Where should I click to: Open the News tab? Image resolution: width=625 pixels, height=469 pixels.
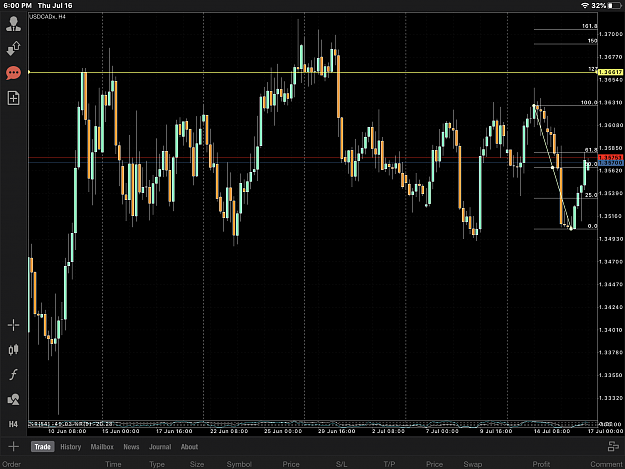[x=131, y=447]
